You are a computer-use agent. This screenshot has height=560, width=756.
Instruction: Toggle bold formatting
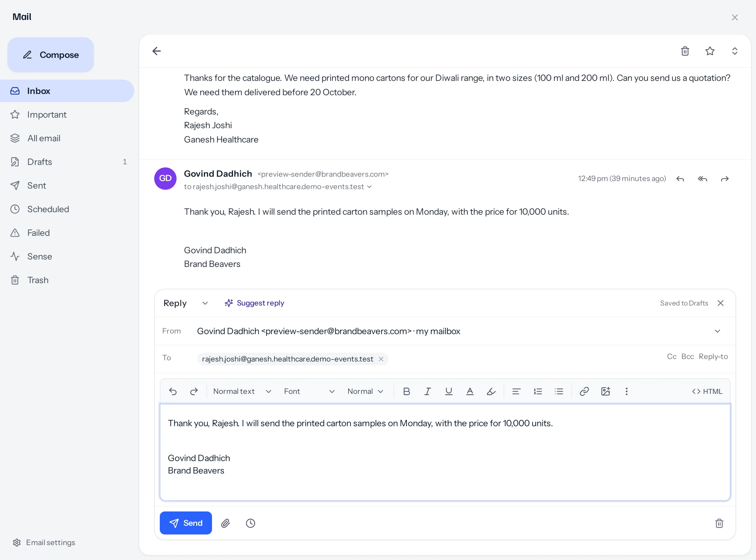tap(407, 391)
